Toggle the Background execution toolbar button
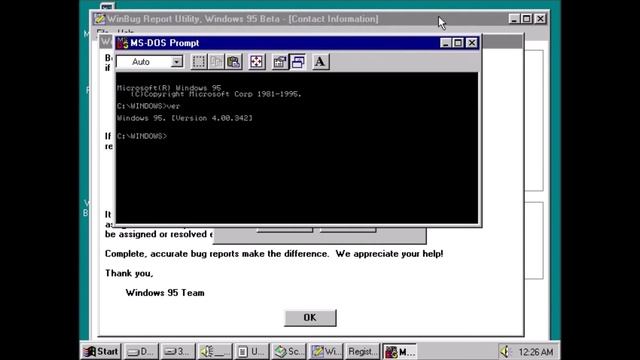This screenshot has width=640, height=360. [x=298, y=62]
